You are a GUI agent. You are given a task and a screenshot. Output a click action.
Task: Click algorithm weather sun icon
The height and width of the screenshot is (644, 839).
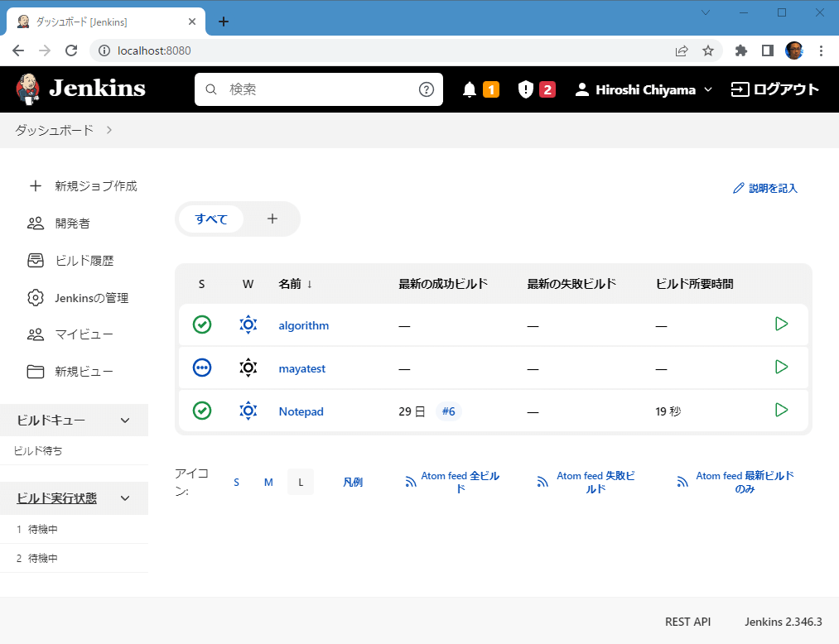(248, 324)
